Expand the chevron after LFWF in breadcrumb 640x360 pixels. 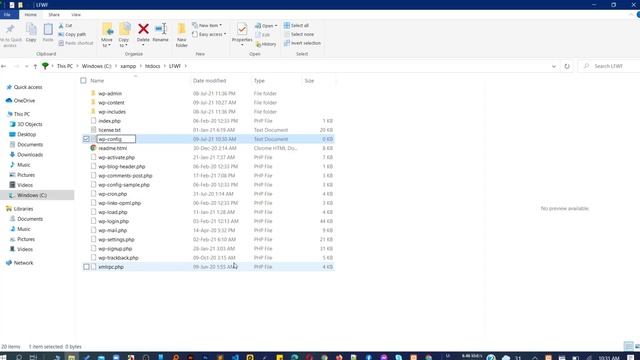[x=186, y=66]
